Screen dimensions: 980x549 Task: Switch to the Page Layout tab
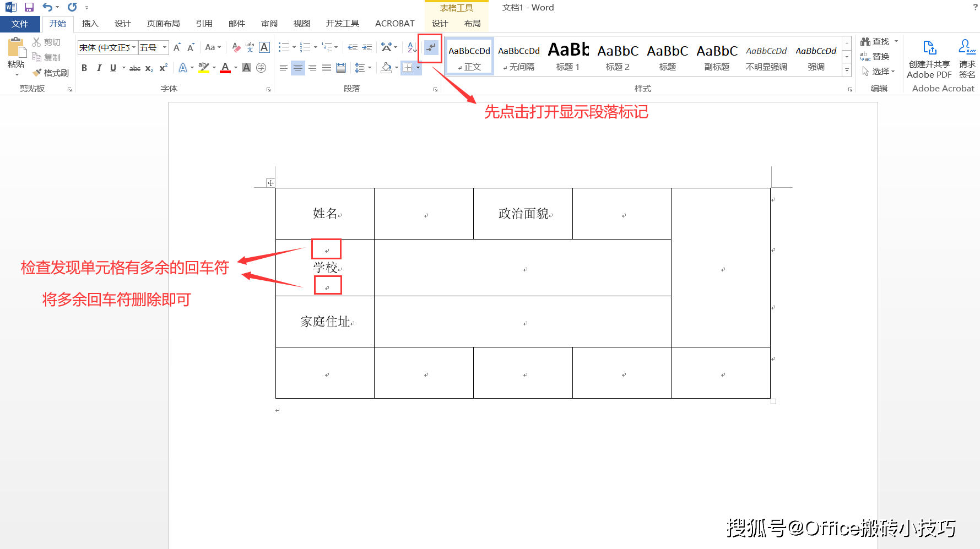[x=163, y=24]
